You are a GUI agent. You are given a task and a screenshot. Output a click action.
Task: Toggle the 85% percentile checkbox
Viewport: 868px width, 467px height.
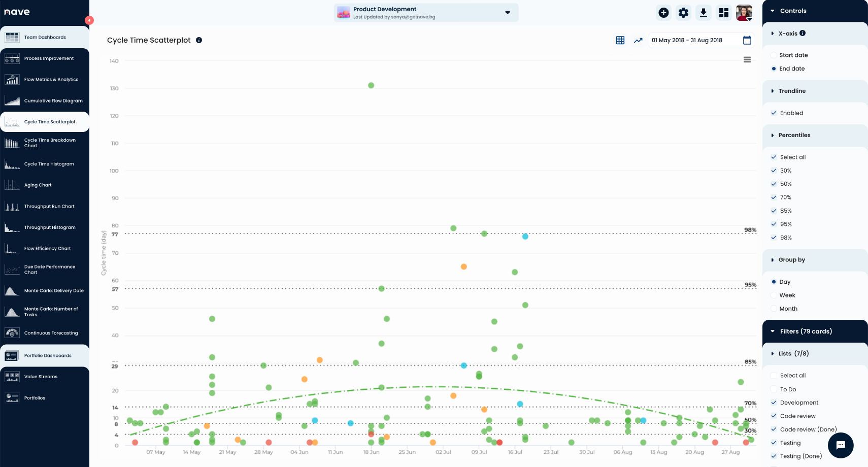pyautogui.click(x=774, y=211)
